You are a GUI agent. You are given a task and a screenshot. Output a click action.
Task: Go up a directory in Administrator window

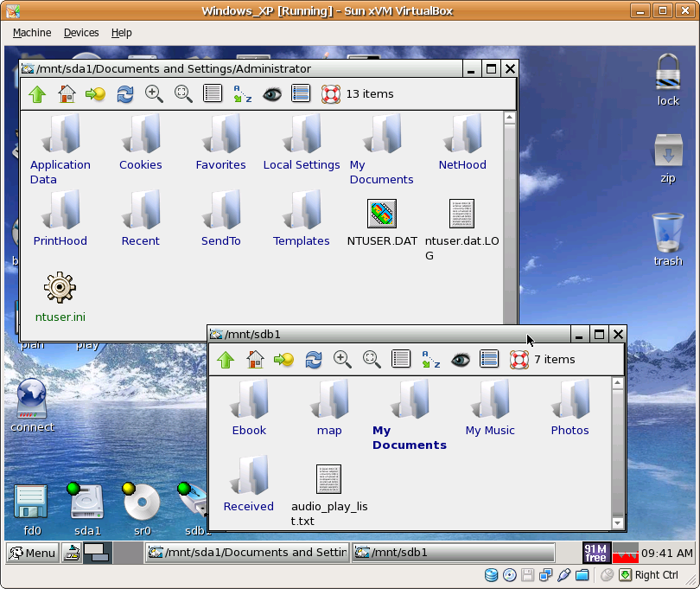click(x=37, y=94)
